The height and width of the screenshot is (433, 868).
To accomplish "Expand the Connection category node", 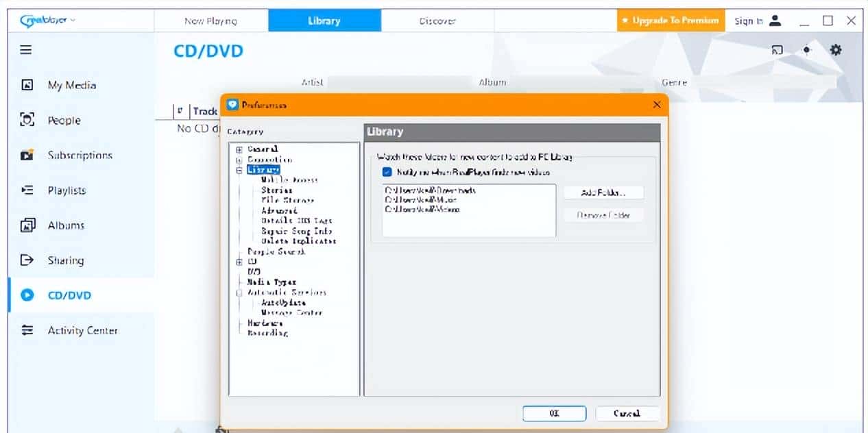I will click(239, 160).
